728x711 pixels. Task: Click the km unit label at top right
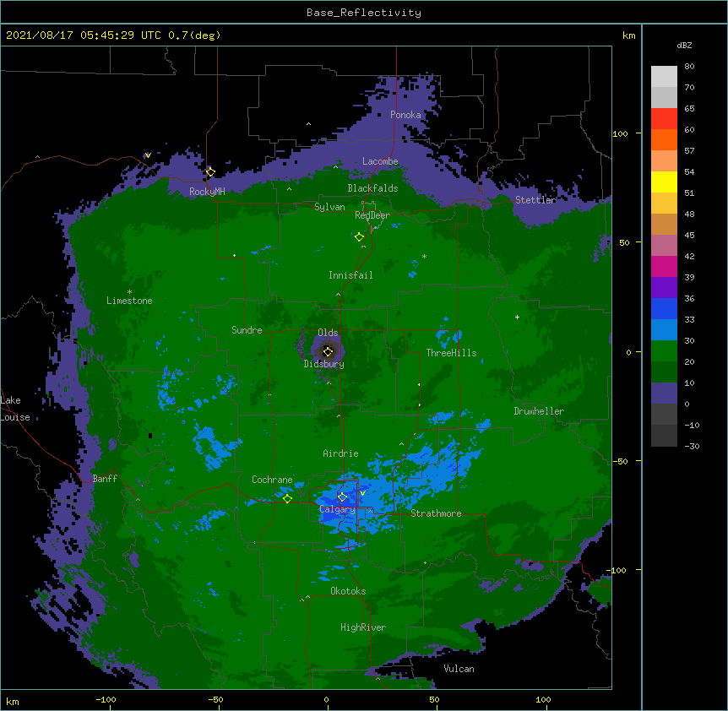[x=629, y=35]
